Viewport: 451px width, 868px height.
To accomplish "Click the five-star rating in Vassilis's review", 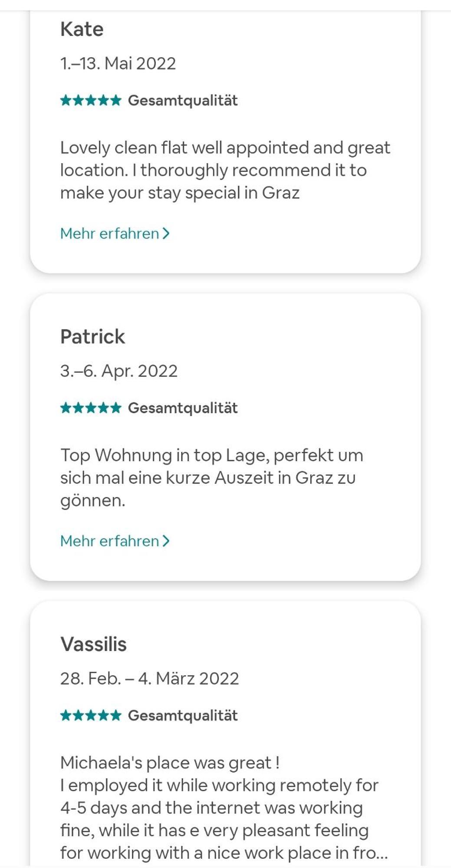I will (x=91, y=716).
